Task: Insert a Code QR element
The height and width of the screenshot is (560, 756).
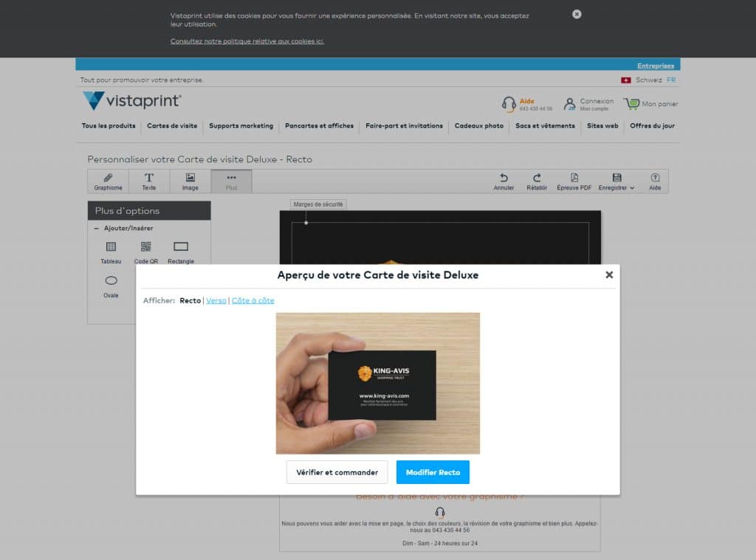Action: [x=145, y=252]
